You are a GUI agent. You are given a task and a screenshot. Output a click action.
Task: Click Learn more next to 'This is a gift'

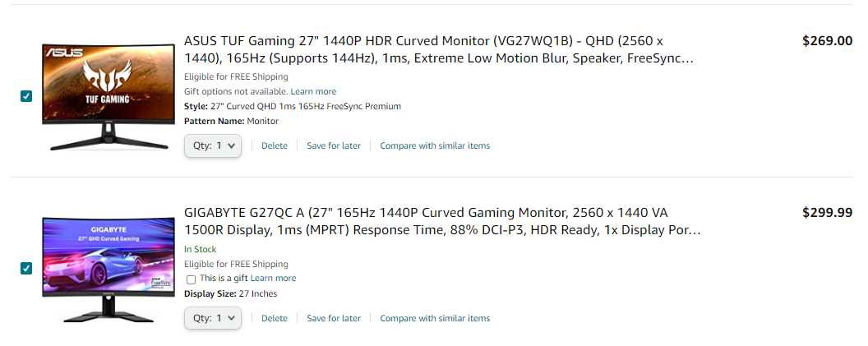(x=274, y=279)
